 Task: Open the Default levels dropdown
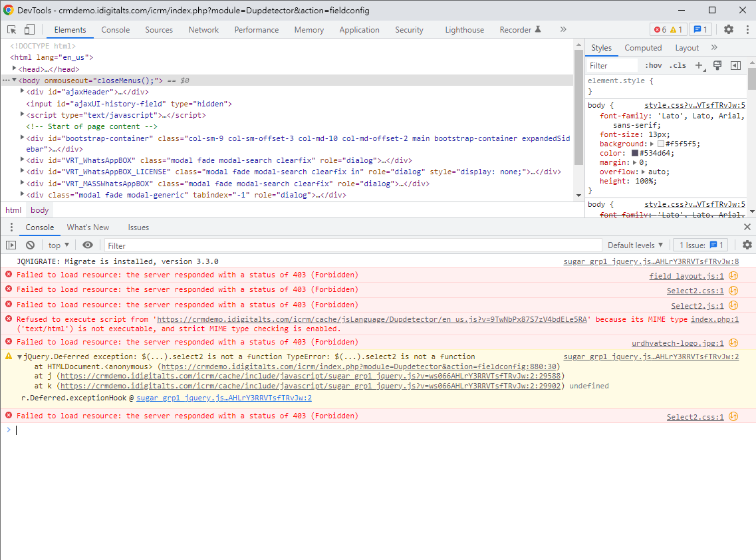(635, 245)
